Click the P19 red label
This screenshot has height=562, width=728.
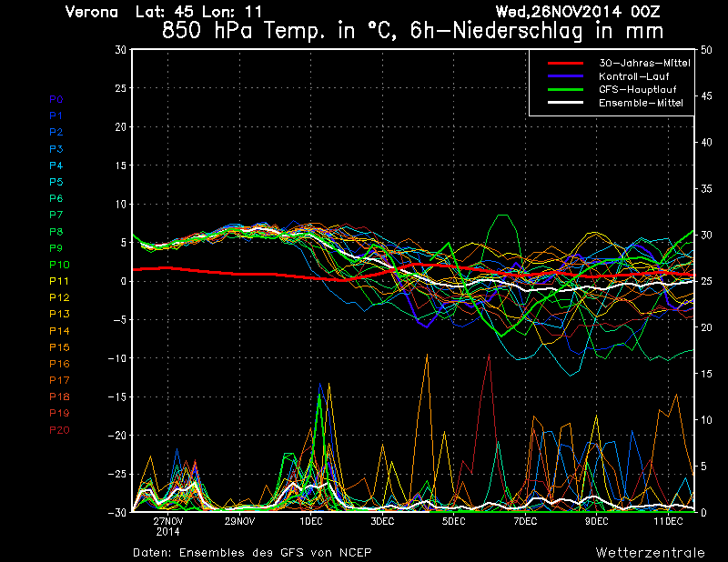[x=59, y=413]
